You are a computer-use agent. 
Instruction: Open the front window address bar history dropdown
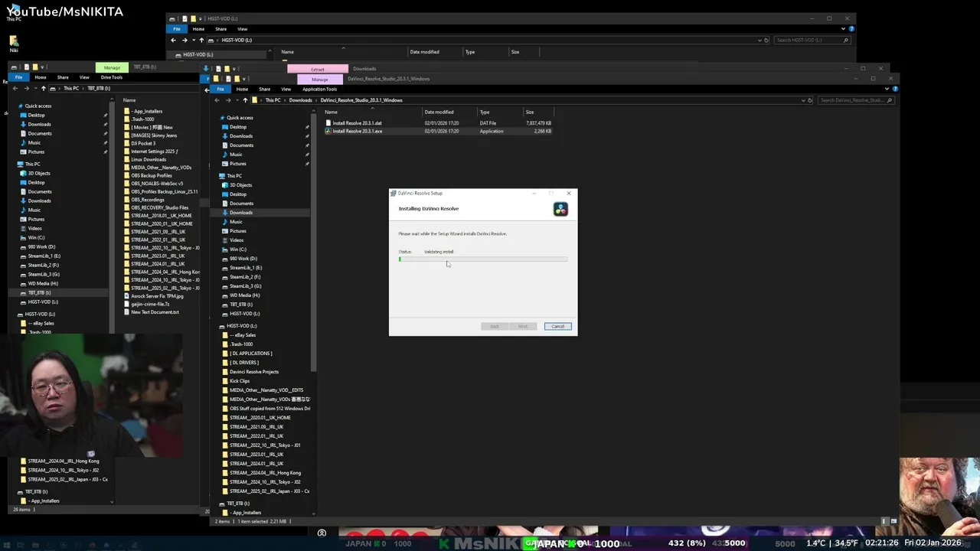803,100
